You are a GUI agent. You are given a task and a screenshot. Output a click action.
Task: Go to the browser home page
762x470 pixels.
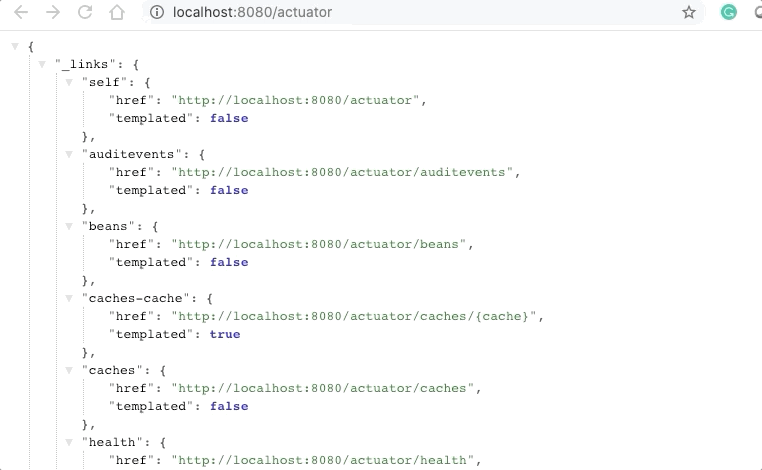117,13
